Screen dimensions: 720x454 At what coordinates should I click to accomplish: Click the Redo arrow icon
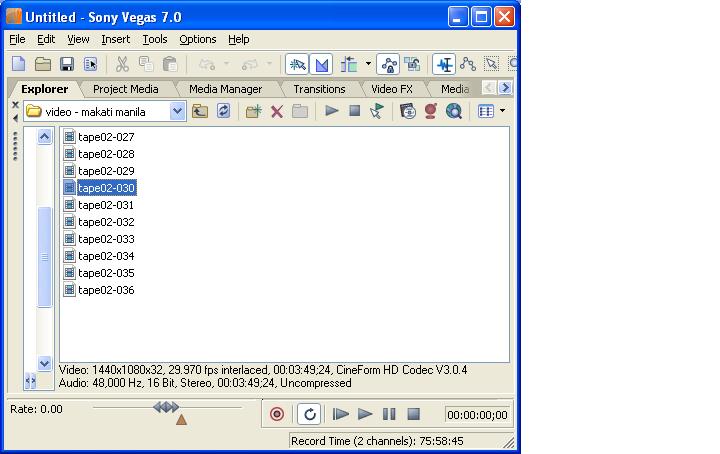tap(250, 64)
